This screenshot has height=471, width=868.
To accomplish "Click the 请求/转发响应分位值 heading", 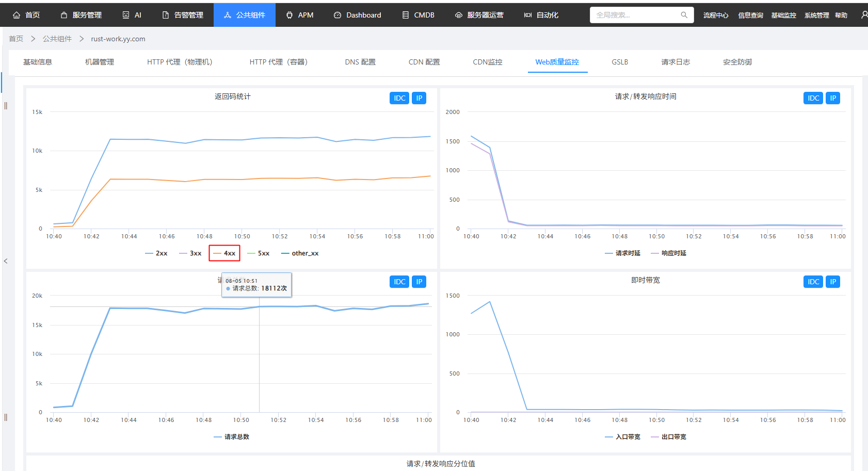I will [441, 464].
